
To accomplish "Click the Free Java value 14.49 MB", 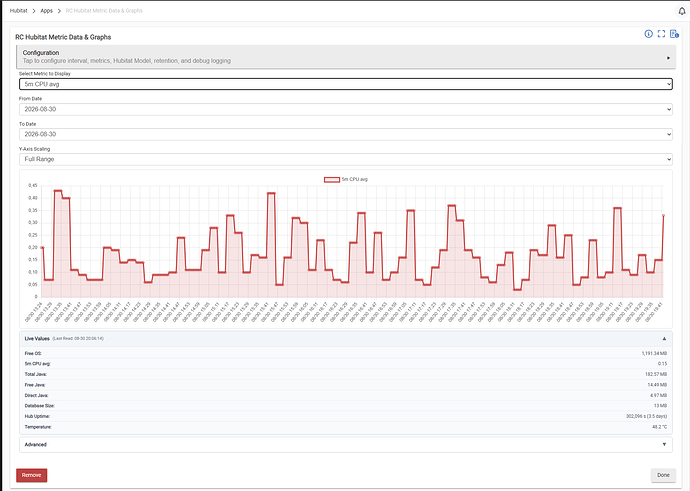I will coord(657,385).
